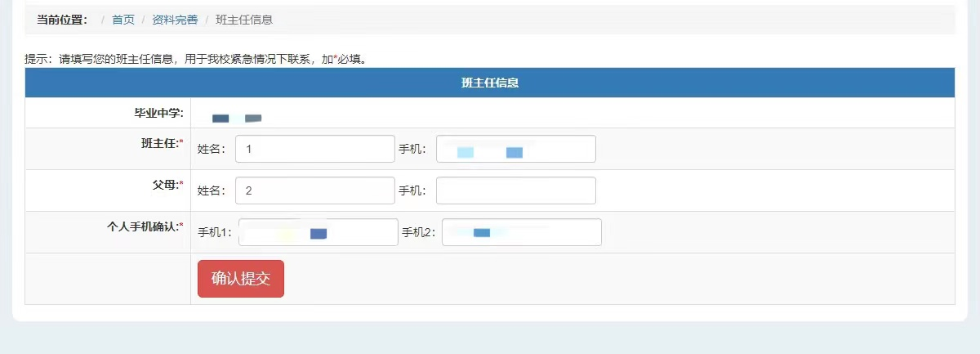Click 班主任信息 in the breadcrumb trail

click(244, 20)
